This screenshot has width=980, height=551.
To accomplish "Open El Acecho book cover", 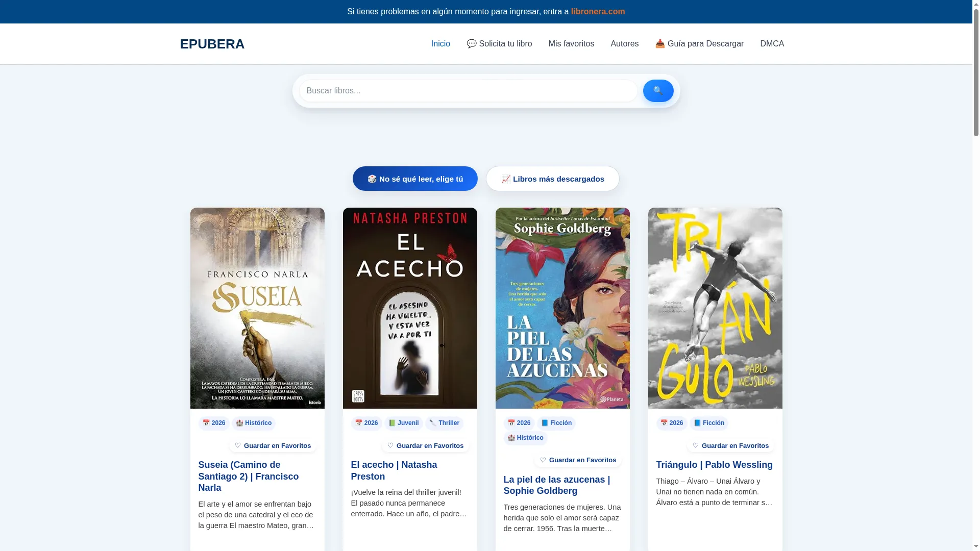I will pyautogui.click(x=410, y=308).
